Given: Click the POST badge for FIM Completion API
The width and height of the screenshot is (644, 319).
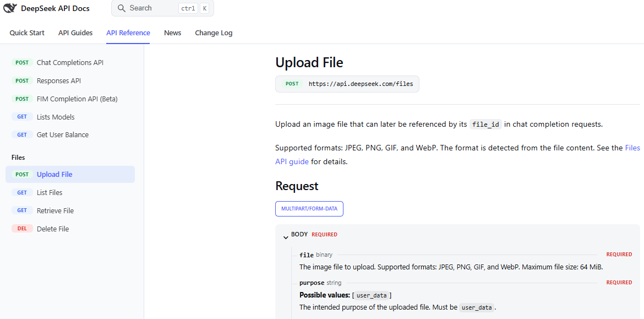Looking at the screenshot, I should pyautogui.click(x=22, y=99).
